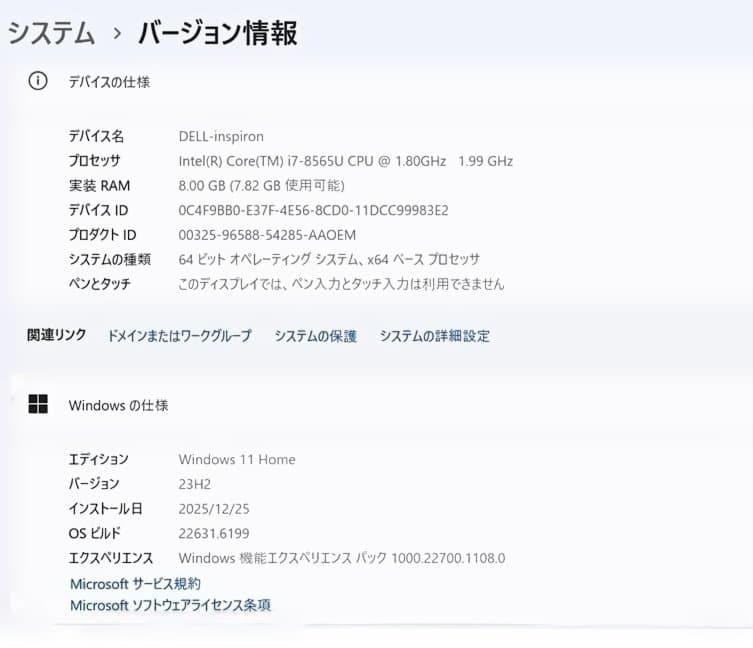Open システムの詳細設定 link
Viewport: 753px width, 648px height.
(435, 336)
